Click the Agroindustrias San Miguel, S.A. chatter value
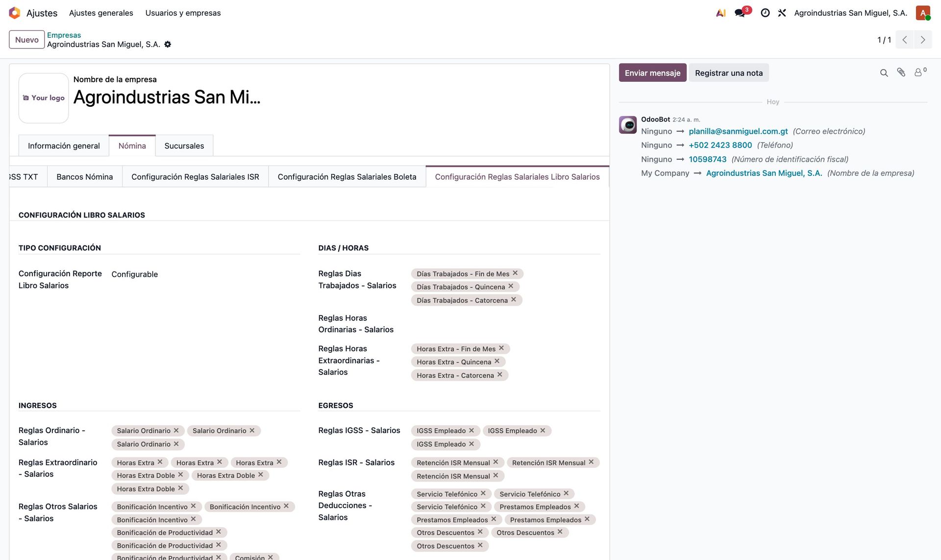Viewport: 941px width, 560px height. click(x=764, y=173)
